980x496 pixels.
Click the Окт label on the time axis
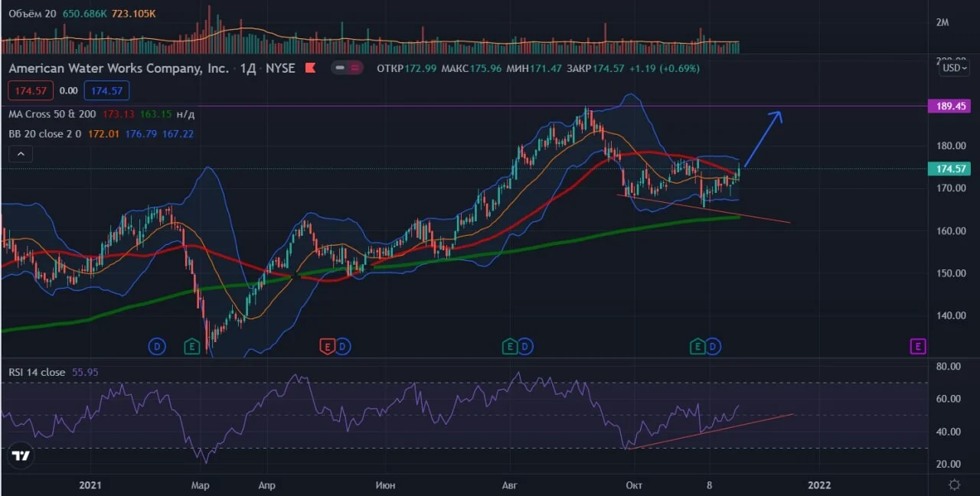pyautogui.click(x=633, y=485)
